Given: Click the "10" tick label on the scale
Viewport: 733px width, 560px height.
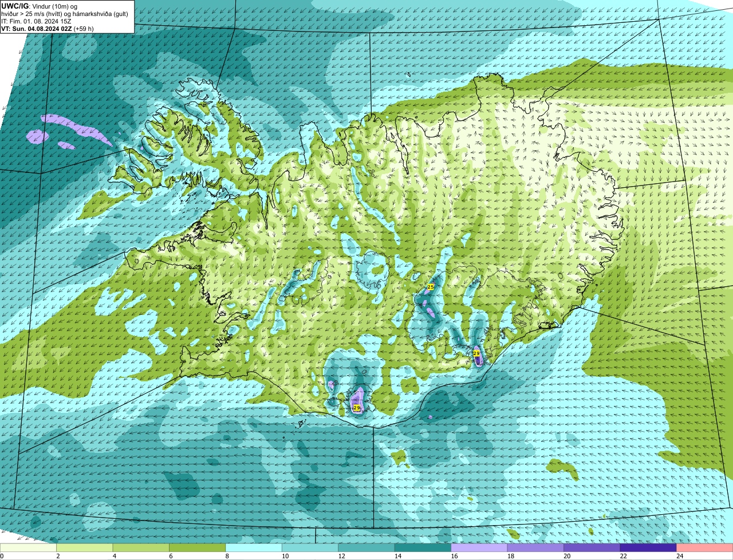Looking at the screenshot, I should tap(285, 556).
